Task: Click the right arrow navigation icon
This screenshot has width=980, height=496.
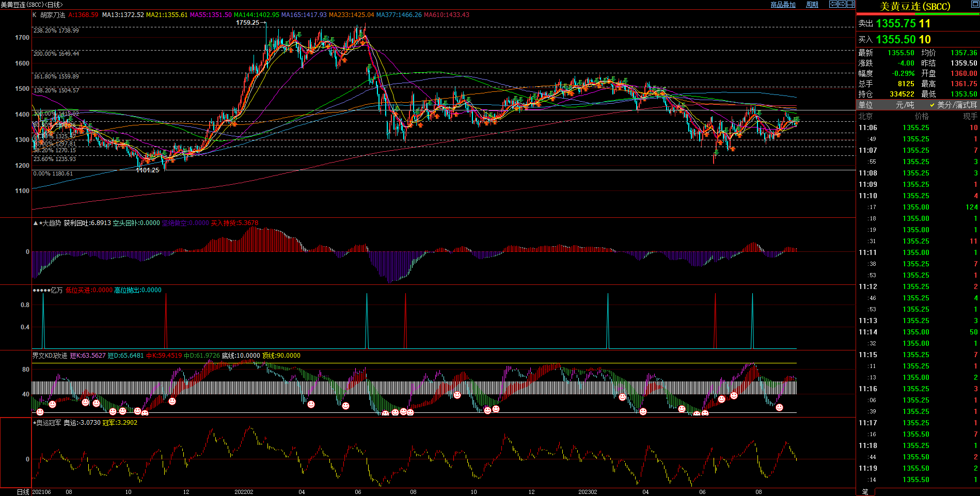Action: point(842,4)
